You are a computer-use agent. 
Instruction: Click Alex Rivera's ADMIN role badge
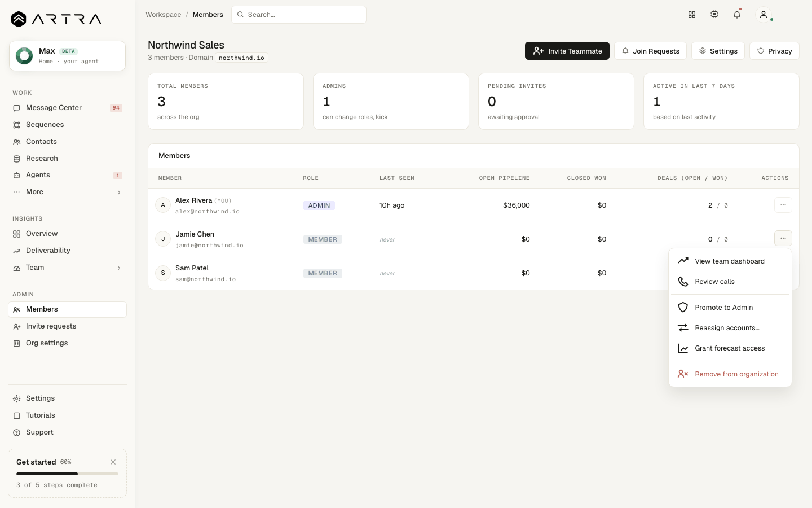pyautogui.click(x=319, y=205)
